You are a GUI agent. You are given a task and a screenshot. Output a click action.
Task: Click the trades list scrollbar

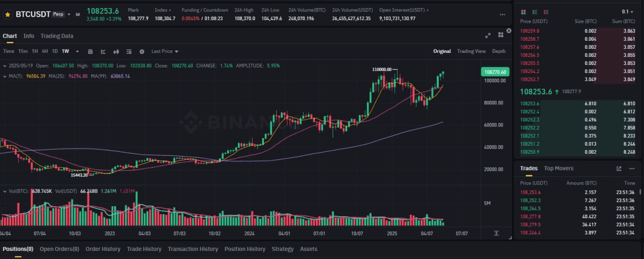[640, 191]
